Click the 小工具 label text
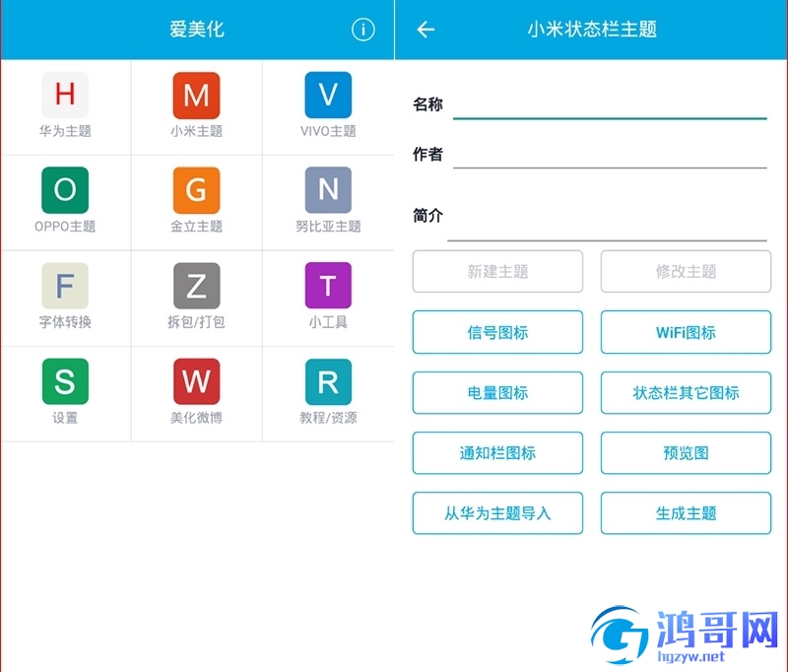This screenshot has width=788, height=672. pyautogui.click(x=328, y=321)
